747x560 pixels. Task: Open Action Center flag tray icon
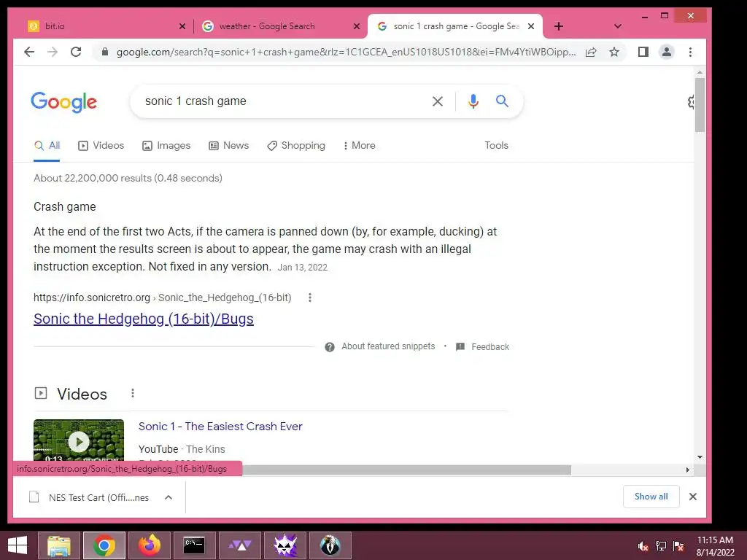point(678,546)
